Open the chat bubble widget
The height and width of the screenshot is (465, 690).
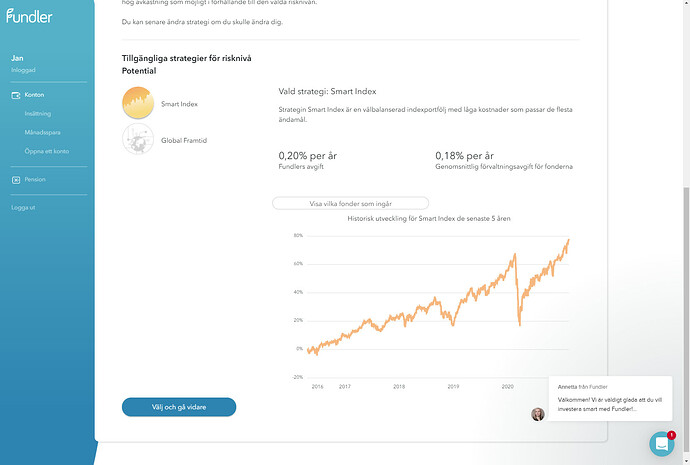[x=662, y=443]
